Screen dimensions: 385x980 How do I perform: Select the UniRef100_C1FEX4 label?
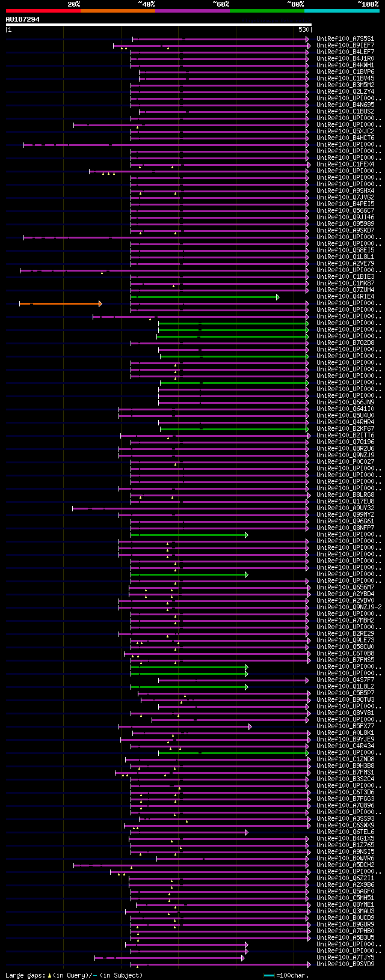click(345, 165)
